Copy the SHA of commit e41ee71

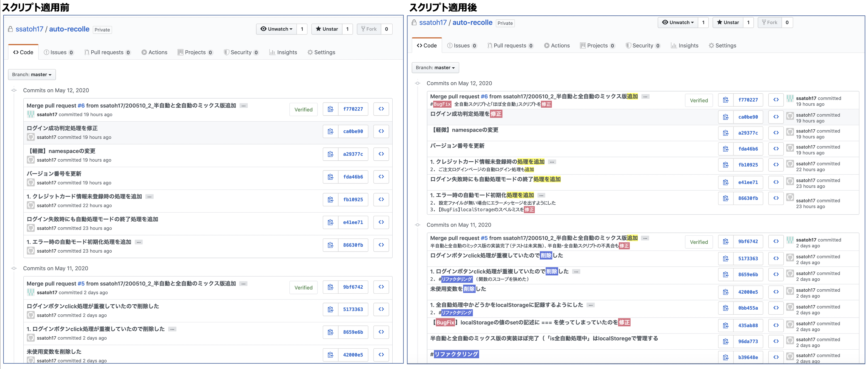pos(331,222)
